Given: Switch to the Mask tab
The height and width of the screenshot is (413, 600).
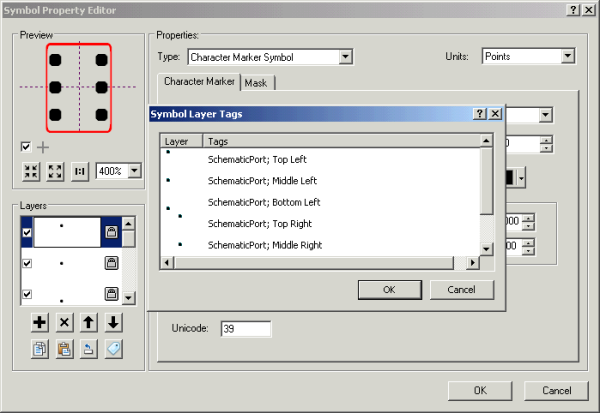Looking at the screenshot, I should click(x=256, y=83).
